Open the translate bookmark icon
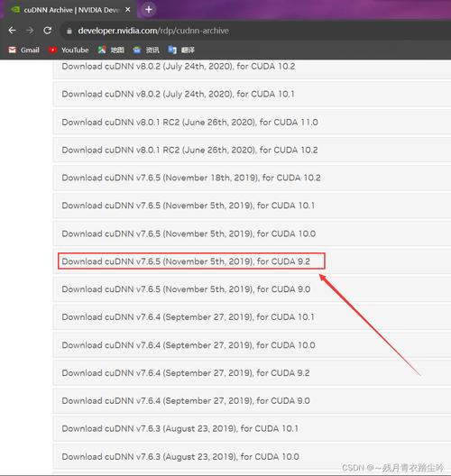 172,50
